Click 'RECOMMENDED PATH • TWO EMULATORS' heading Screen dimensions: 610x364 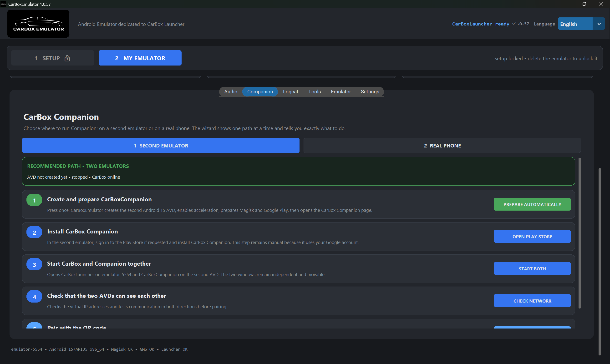[78, 166]
